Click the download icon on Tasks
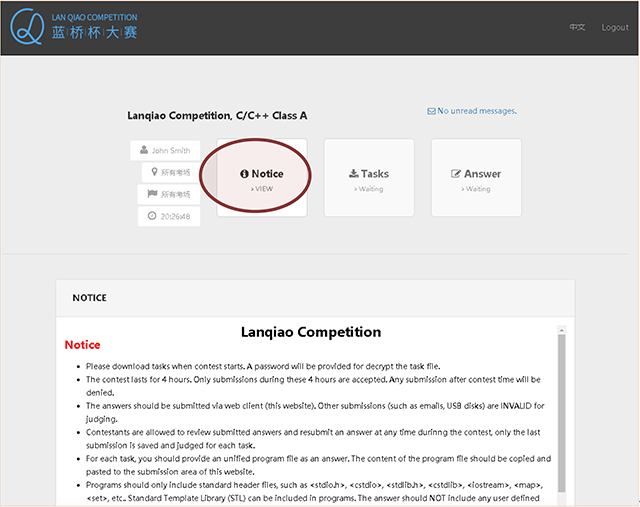 355,174
